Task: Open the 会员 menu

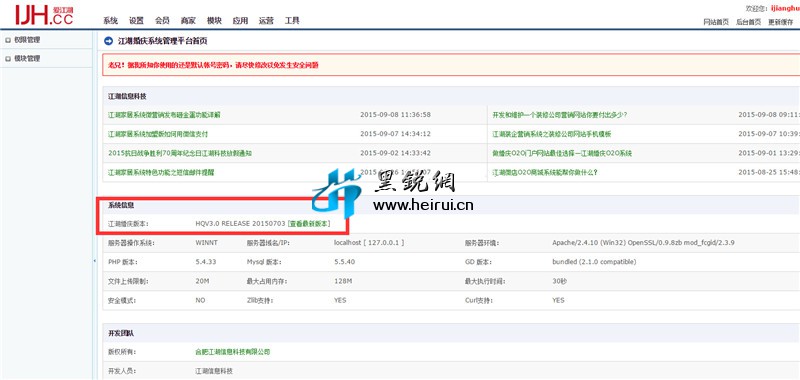Action: click(x=162, y=21)
